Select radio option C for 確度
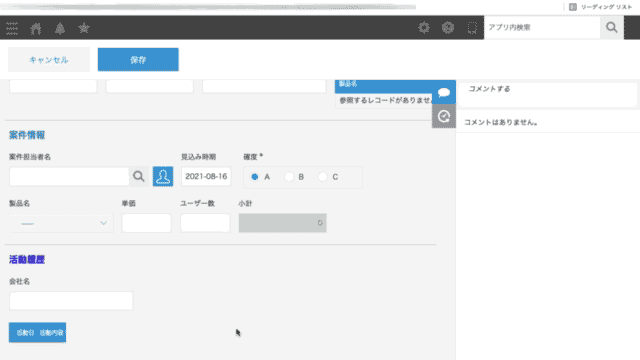 (x=323, y=177)
